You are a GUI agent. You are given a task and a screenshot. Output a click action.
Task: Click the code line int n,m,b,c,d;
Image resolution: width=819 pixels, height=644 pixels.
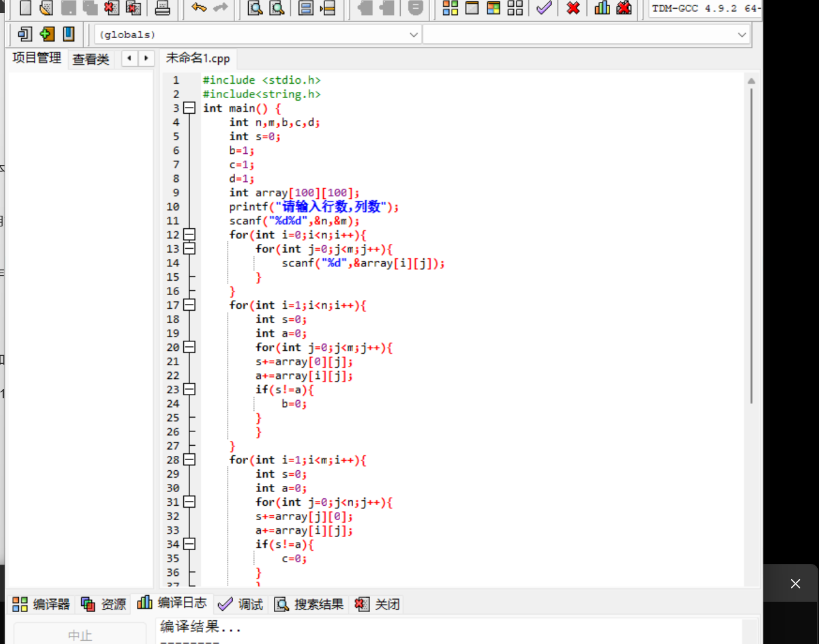pos(274,122)
